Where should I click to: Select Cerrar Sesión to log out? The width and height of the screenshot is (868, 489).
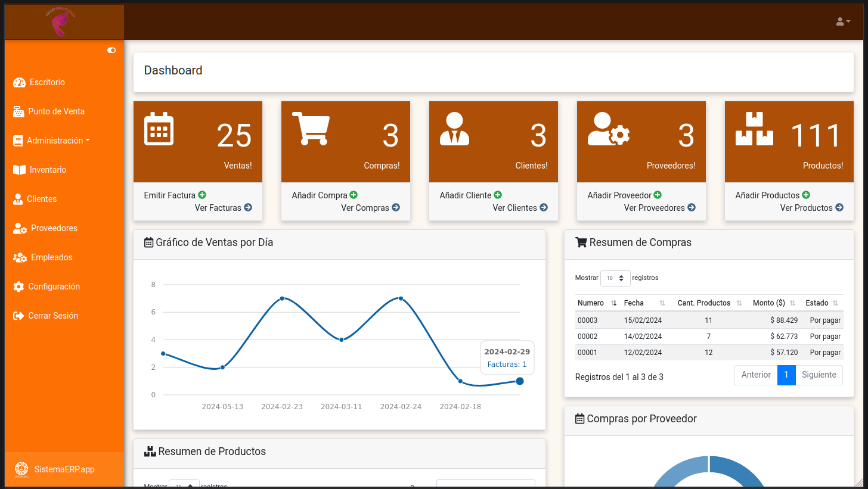click(52, 316)
